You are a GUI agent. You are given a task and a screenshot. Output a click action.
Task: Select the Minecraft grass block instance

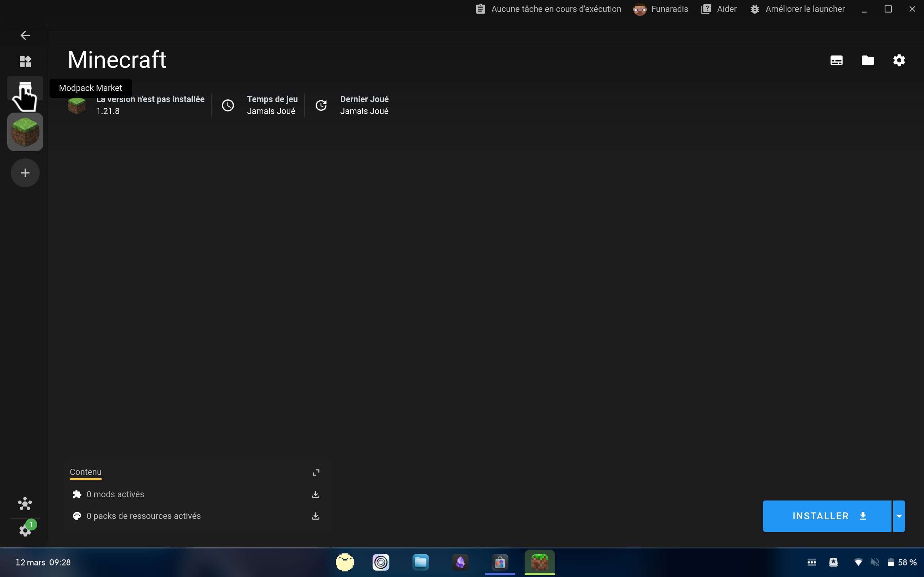click(25, 132)
